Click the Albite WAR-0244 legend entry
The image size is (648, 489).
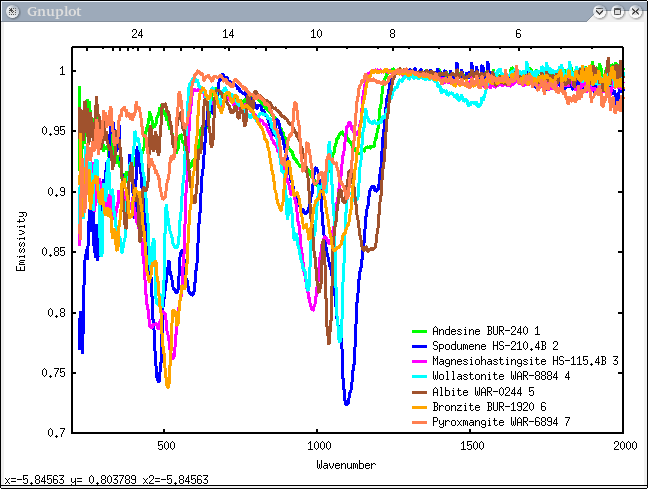(x=473, y=391)
